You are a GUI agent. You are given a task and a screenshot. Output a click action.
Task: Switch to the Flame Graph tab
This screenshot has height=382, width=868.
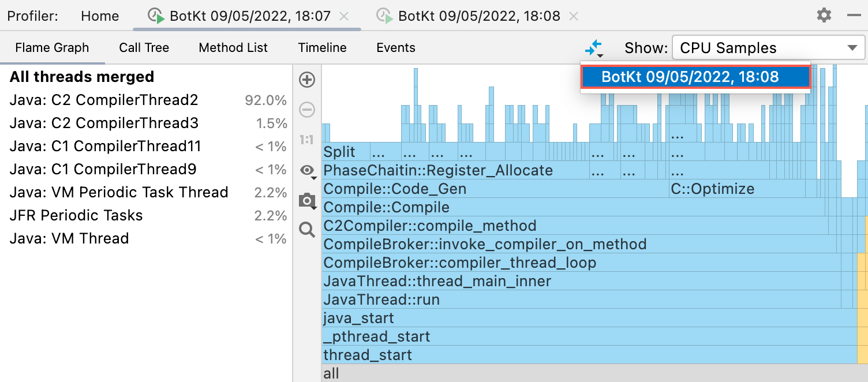52,48
